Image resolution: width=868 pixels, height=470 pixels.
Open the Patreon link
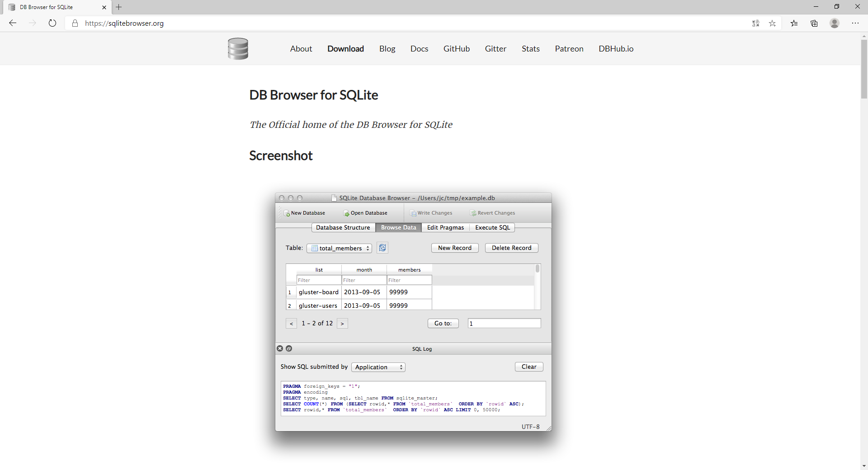(569, 49)
